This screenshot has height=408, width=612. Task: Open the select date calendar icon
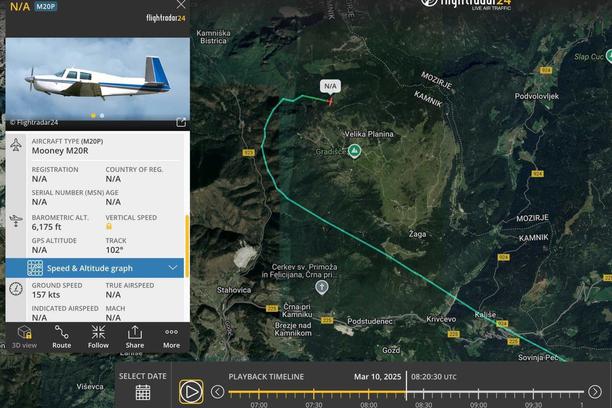point(143,392)
